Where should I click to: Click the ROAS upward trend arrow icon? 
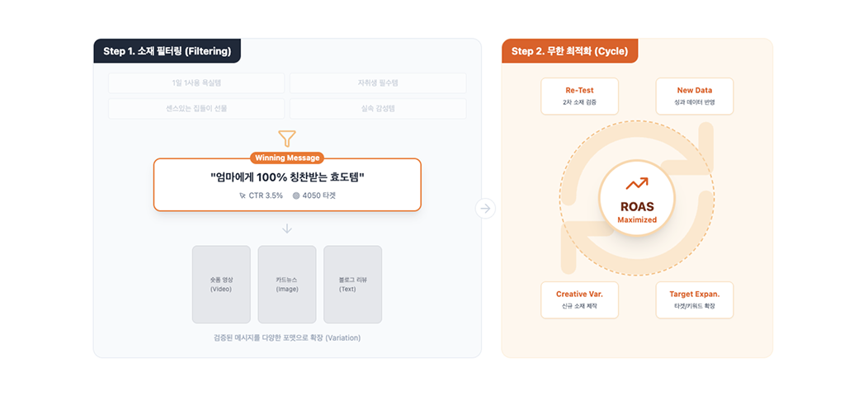[637, 184]
